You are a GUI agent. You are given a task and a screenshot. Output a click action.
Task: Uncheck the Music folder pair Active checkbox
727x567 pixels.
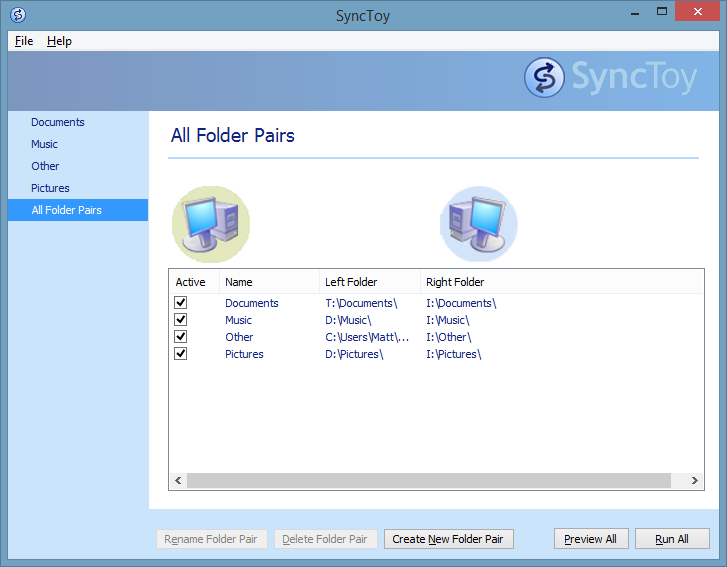point(180,320)
